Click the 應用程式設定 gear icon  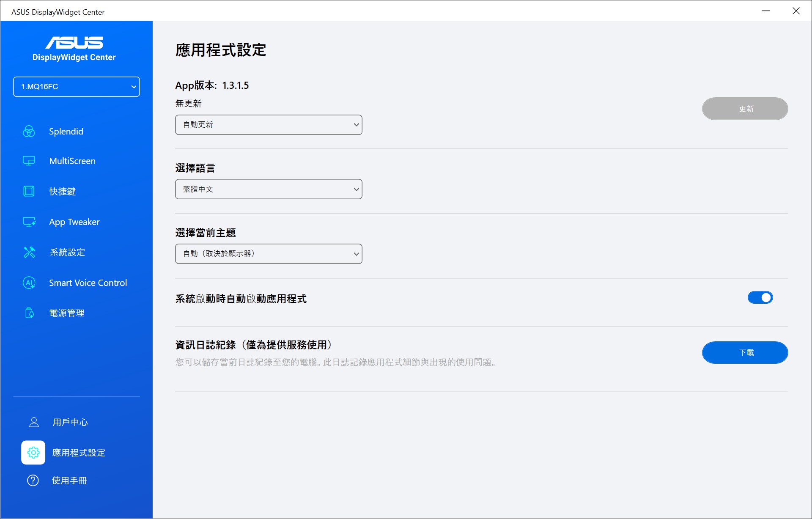point(33,453)
